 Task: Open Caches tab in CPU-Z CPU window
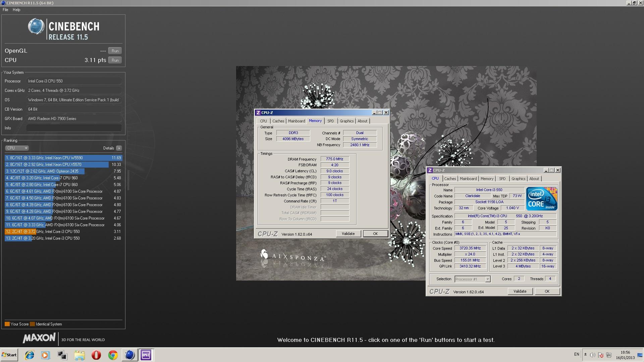(450, 179)
